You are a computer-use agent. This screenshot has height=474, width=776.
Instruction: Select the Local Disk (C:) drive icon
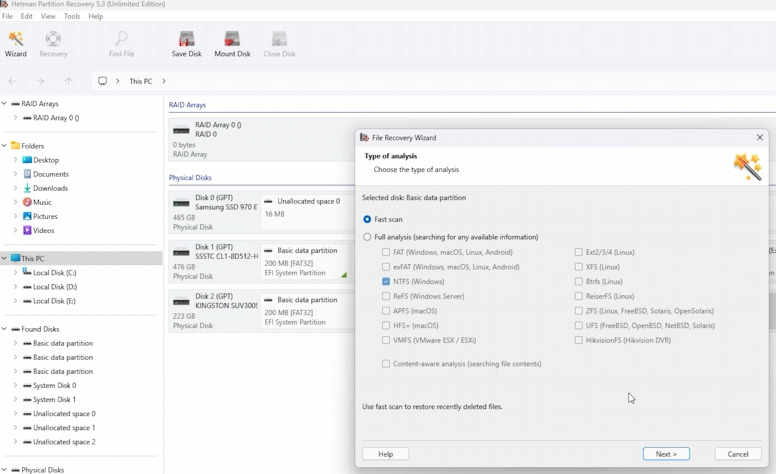point(27,272)
